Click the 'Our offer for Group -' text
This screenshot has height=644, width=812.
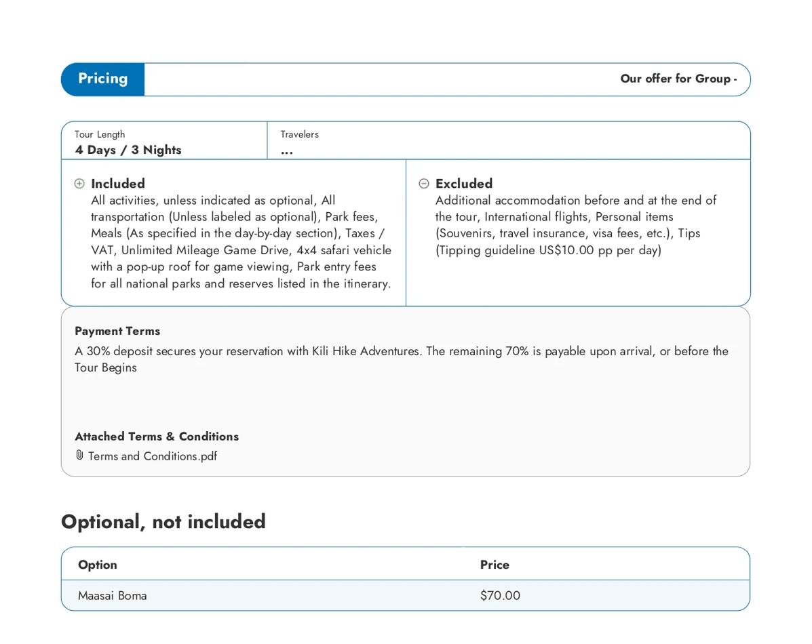pos(678,79)
